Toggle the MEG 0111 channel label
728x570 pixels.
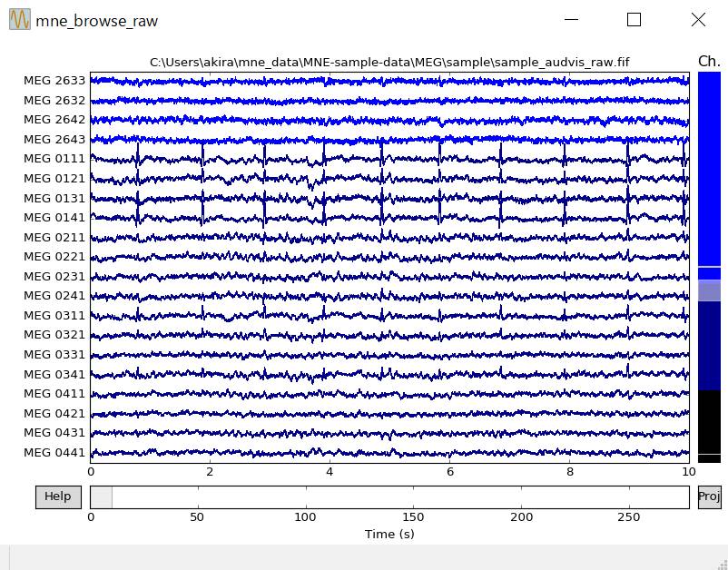(x=54, y=159)
